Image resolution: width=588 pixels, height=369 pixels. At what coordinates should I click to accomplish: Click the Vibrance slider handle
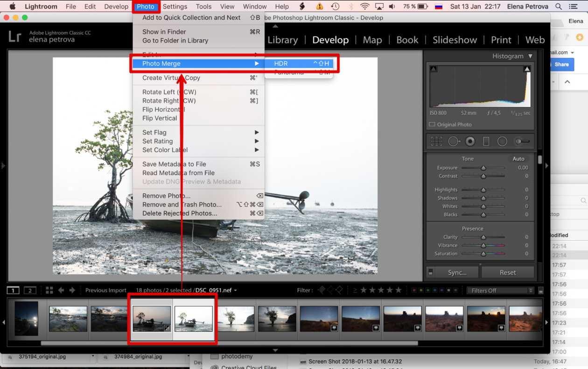[483, 245]
